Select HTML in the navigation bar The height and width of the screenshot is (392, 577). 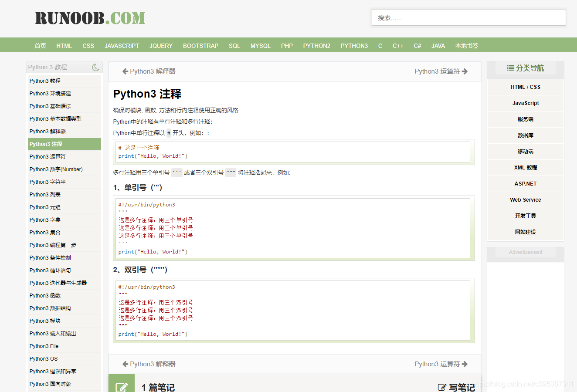(64, 46)
